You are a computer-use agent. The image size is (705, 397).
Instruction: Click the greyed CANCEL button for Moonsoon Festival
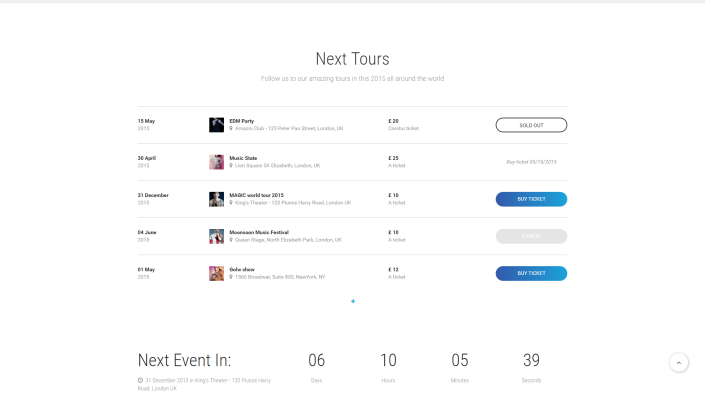coord(531,236)
